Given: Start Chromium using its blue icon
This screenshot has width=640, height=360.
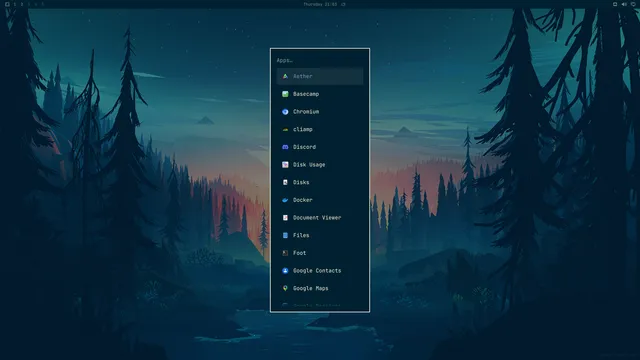Looking at the screenshot, I should (285, 111).
